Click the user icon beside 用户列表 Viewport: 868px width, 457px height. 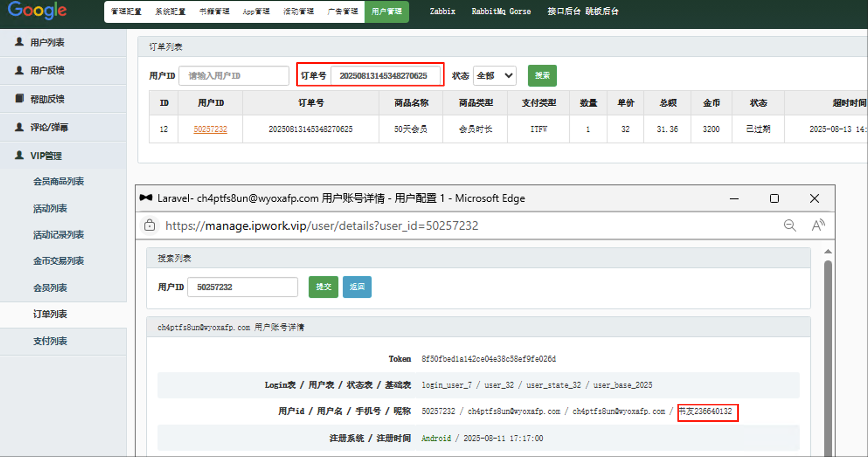point(19,42)
